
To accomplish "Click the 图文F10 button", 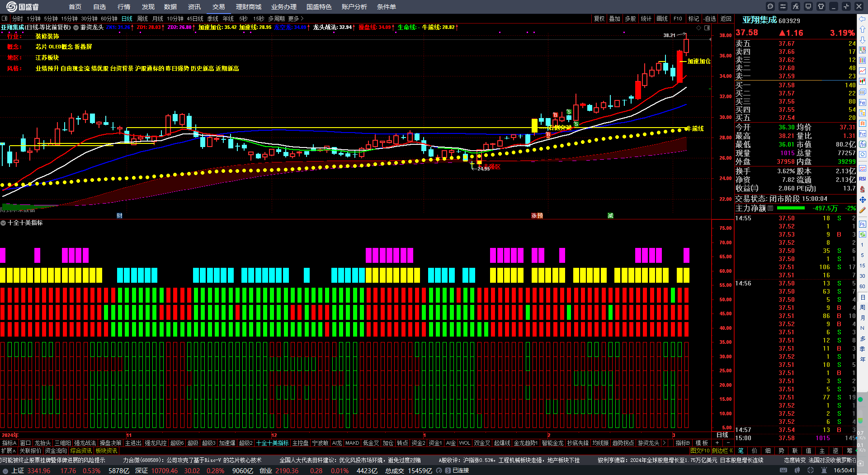I will point(700,451).
